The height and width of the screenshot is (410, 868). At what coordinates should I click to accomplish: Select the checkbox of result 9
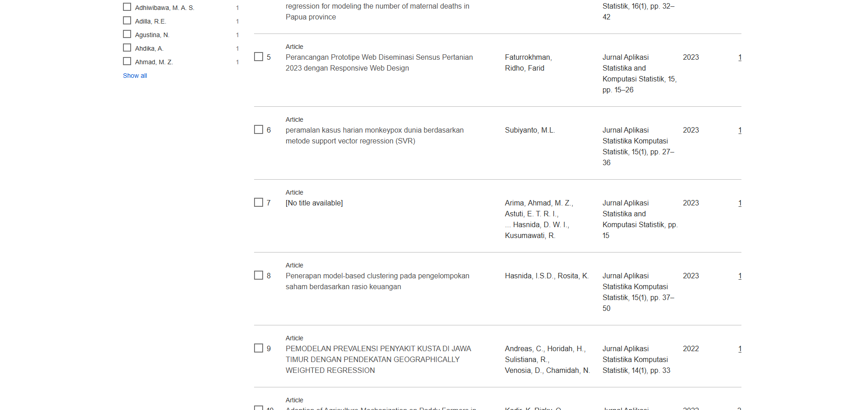coord(259,348)
